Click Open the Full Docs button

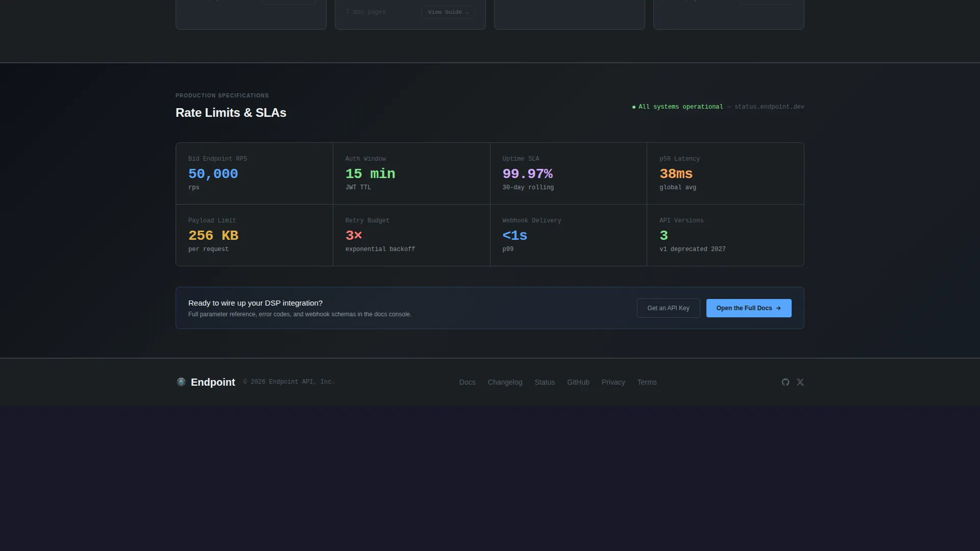749,308
